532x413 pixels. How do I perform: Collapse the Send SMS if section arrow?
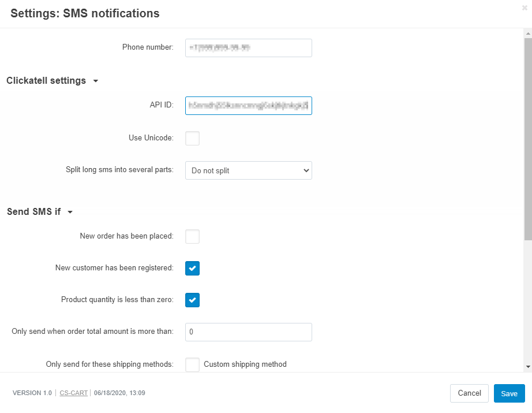[x=70, y=212]
